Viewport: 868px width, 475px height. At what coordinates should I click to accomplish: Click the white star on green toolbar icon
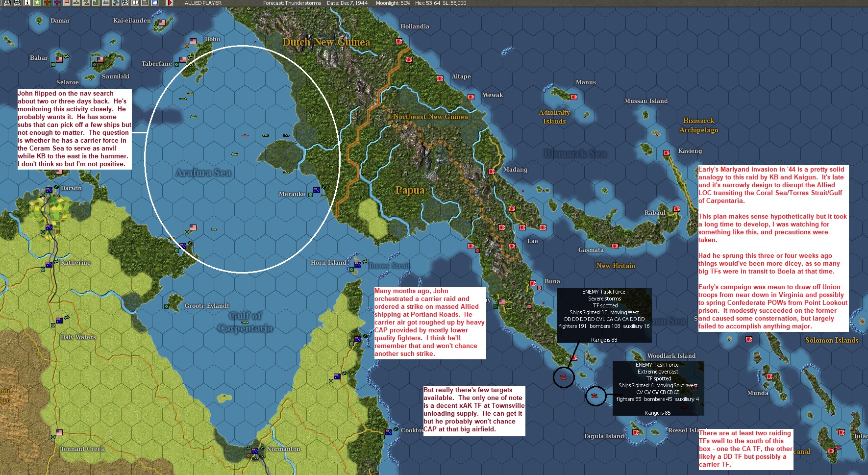37,2
